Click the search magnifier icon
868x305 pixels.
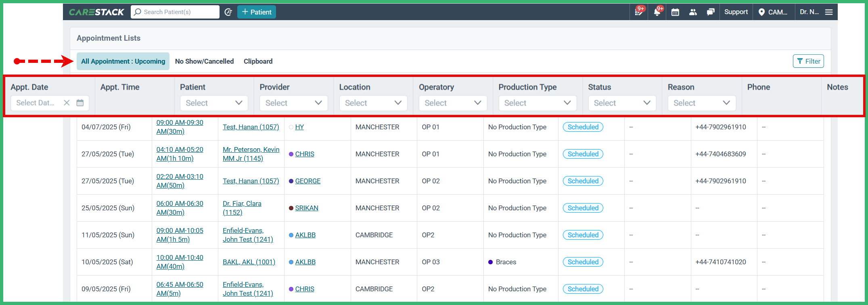pos(138,12)
